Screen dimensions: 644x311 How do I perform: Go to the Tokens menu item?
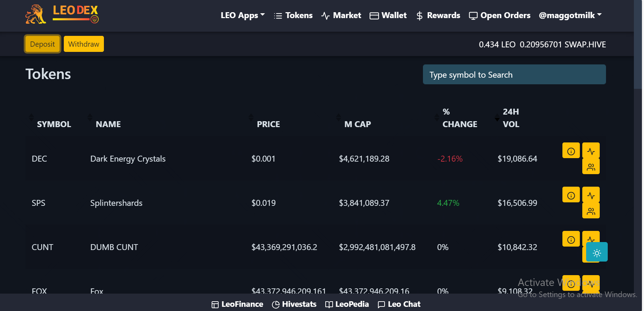(x=293, y=15)
